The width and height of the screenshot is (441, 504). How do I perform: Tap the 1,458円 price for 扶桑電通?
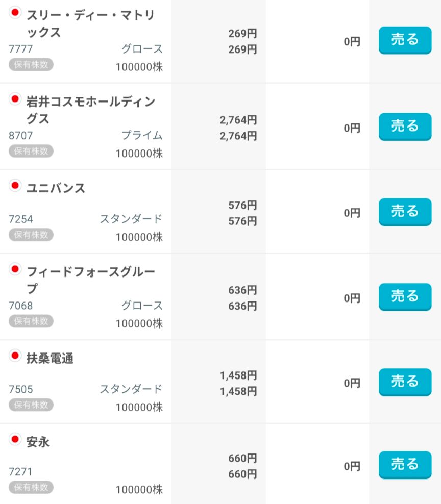(x=238, y=376)
